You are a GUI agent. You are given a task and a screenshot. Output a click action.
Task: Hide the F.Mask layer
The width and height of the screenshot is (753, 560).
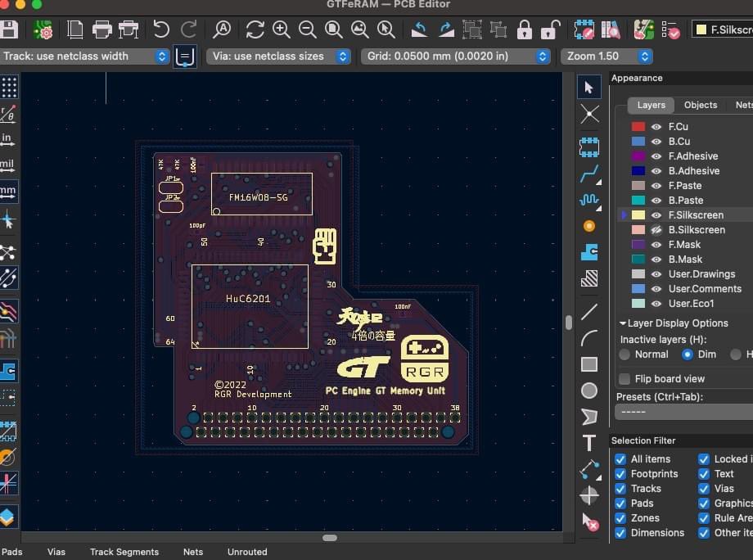[656, 245]
